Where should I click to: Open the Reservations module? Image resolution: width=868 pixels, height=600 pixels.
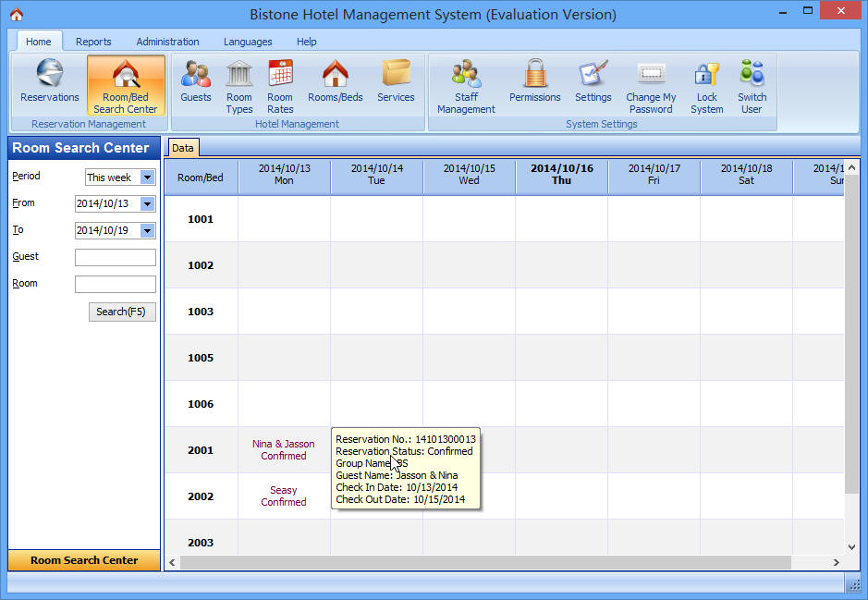(x=50, y=82)
